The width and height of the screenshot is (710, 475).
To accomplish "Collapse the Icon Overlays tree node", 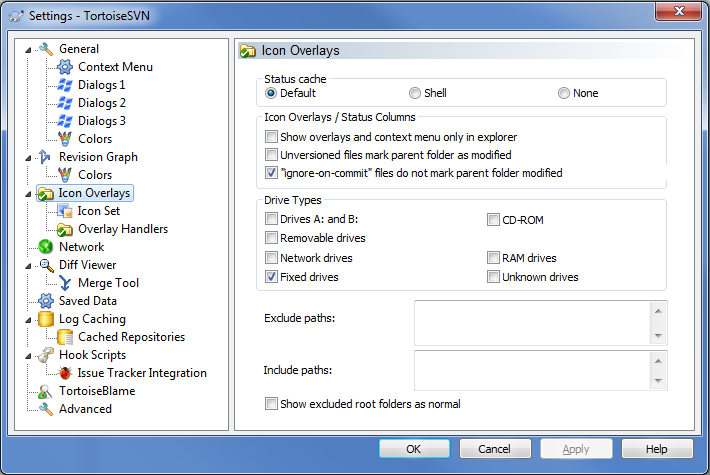I will click(28, 194).
